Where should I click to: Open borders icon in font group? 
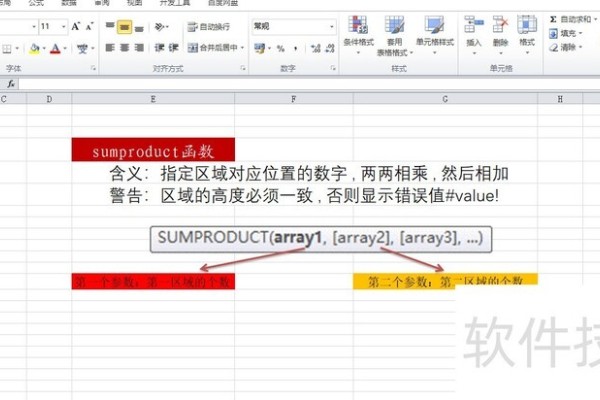click(7, 49)
